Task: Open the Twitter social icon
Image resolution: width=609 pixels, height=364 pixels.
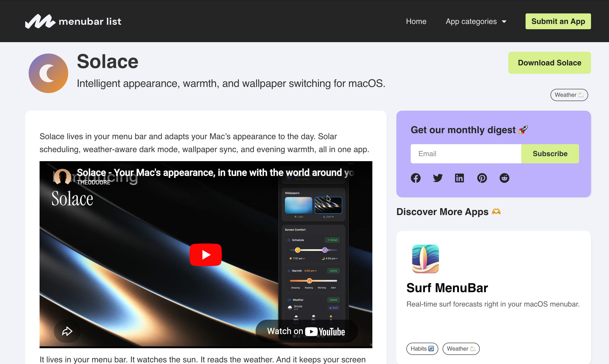Action: [x=438, y=178]
